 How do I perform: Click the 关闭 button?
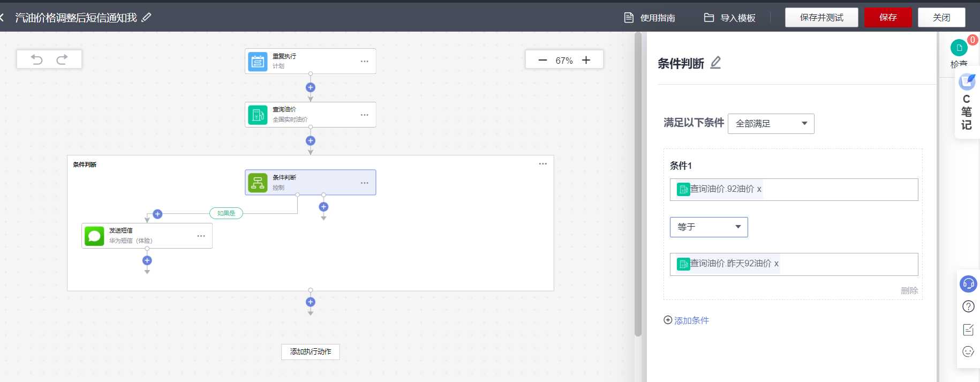coord(941,18)
